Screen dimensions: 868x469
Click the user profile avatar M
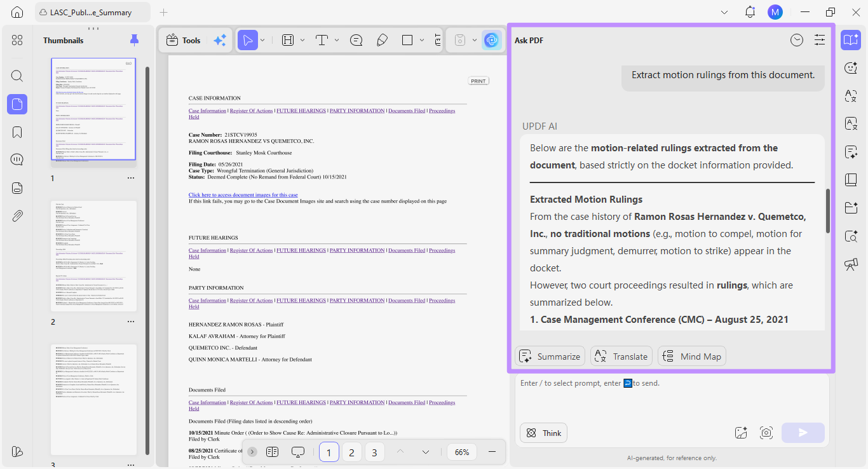(x=775, y=12)
